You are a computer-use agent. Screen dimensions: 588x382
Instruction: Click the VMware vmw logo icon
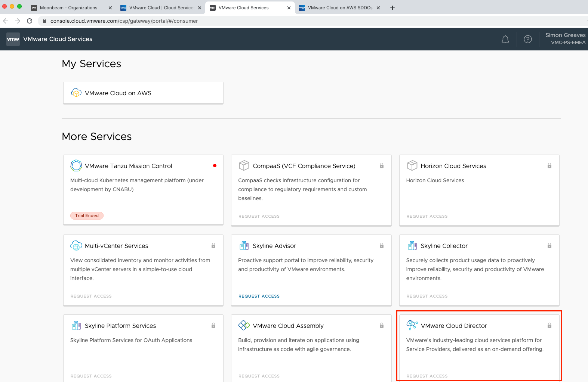pyautogui.click(x=13, y=39)
